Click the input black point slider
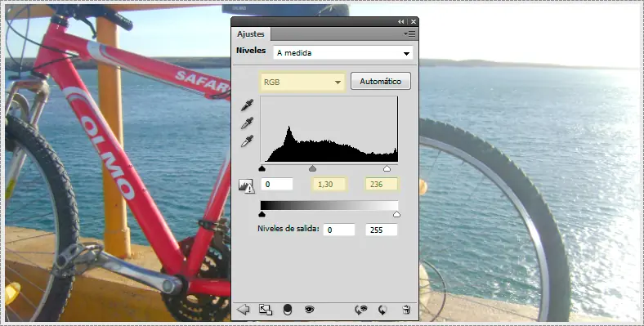The image size is (644, 326). coord(262,168)
